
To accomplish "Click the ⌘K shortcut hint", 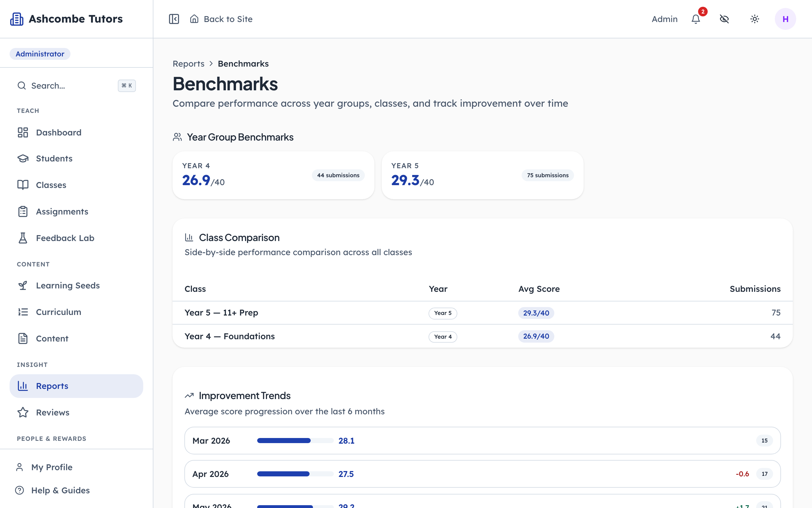I will point(127,86).
